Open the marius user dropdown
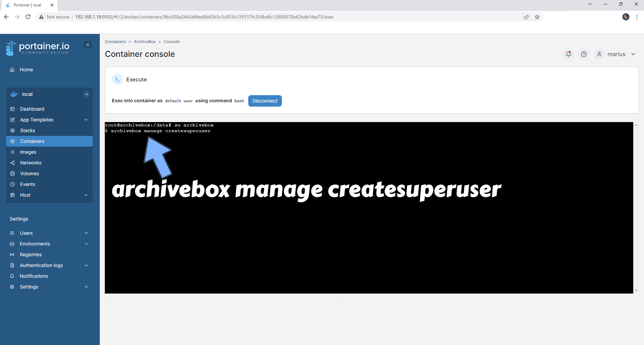This screenshot has height=345, width=644. (633, 54)
